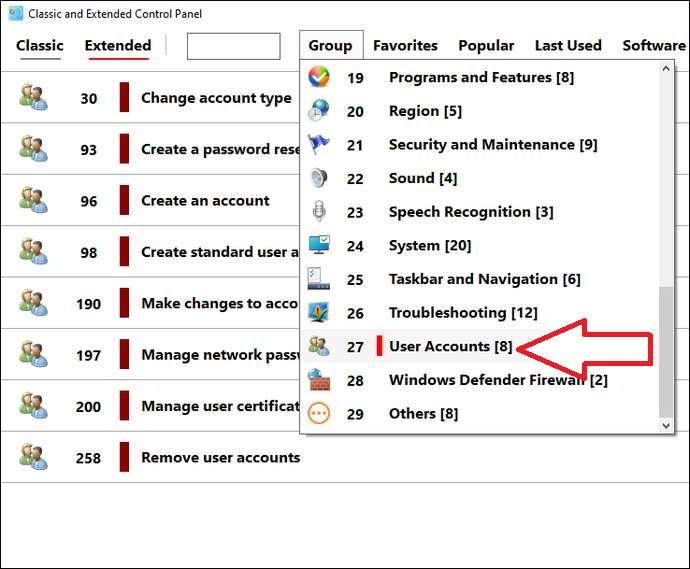690x569 pixels.
Task: Click the Sound speaker icon
Action: (319, 178)
